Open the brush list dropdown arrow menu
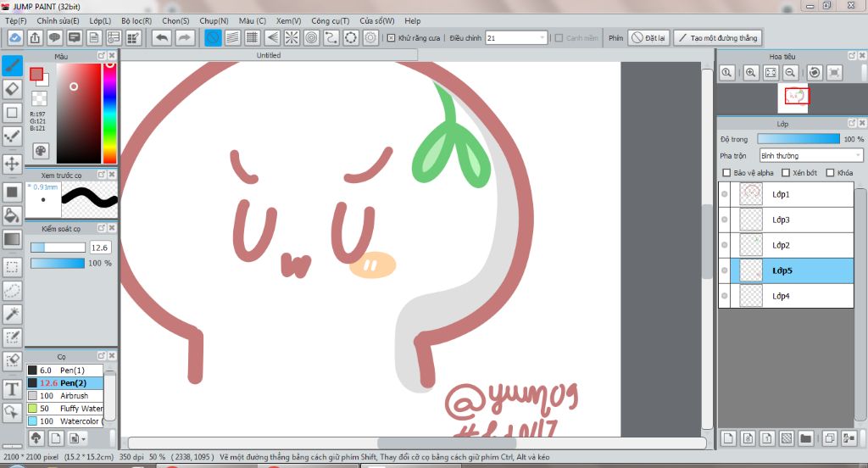Image resolution: width=868 pixels, height=468 pixels. click(x=78, y=438)
